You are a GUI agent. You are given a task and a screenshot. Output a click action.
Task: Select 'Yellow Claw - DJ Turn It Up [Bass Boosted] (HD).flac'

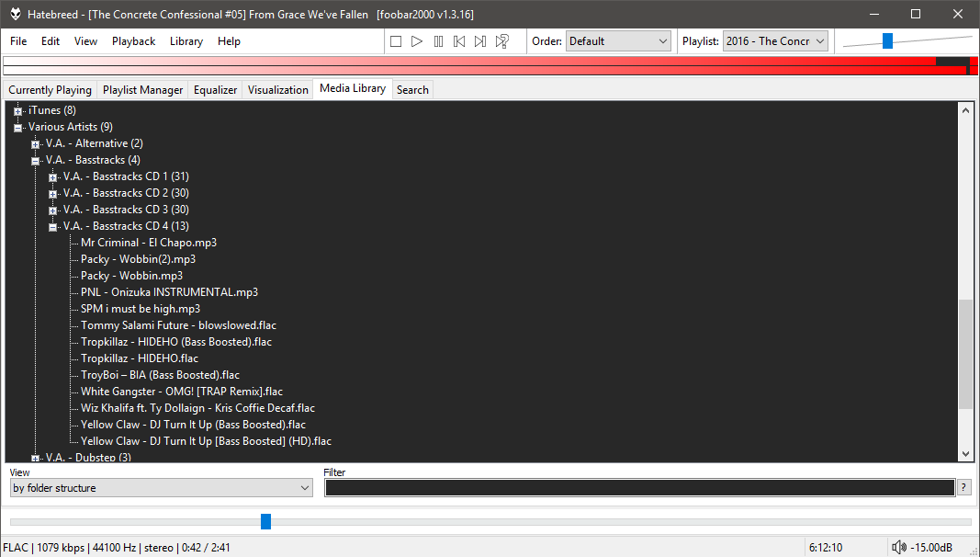tap(207, 441)
